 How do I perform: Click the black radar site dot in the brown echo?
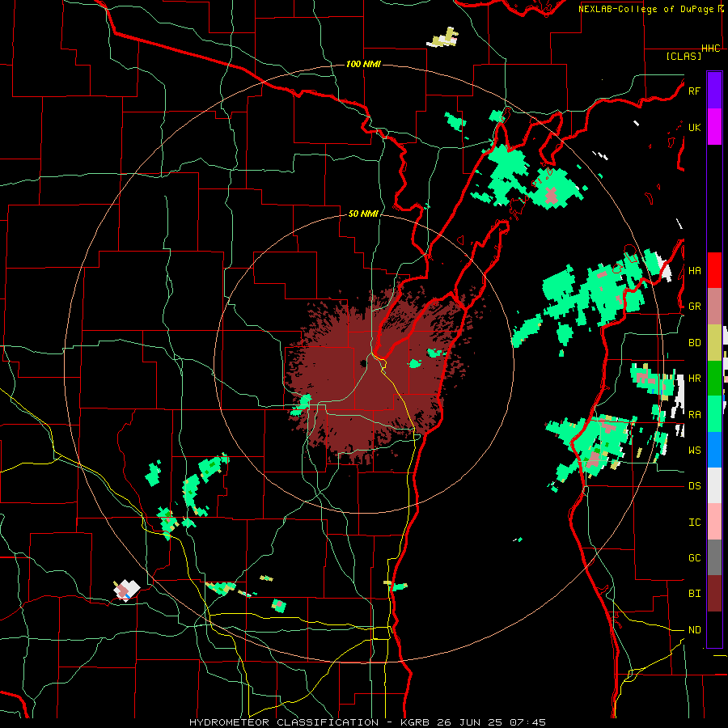coord(362,363)
